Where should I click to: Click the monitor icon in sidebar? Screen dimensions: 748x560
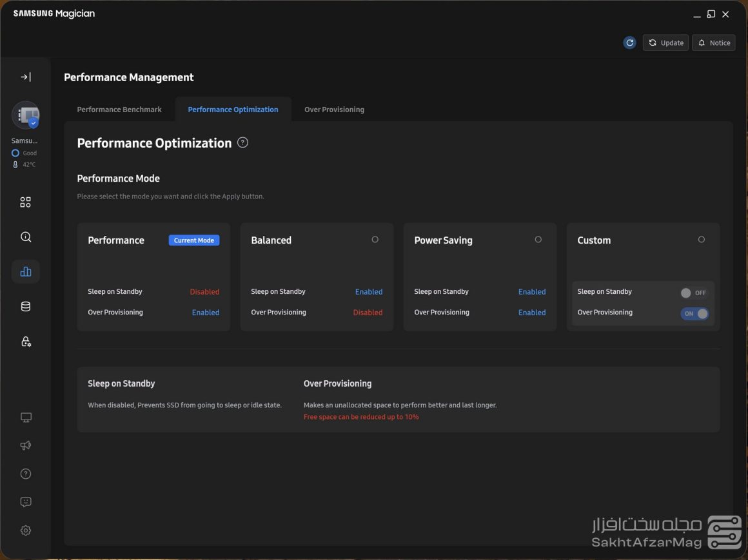(x=26, y=418)
